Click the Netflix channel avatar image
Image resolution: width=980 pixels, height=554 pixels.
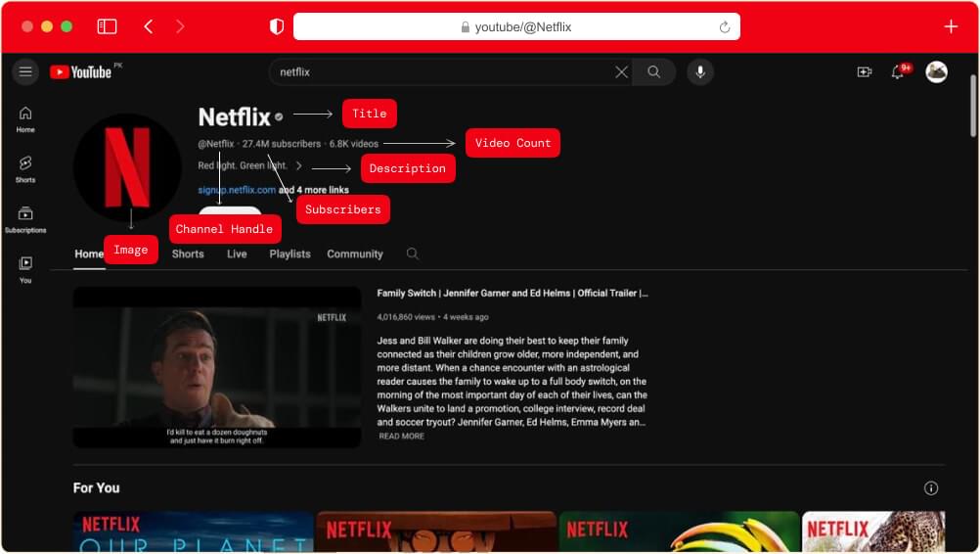127,167
